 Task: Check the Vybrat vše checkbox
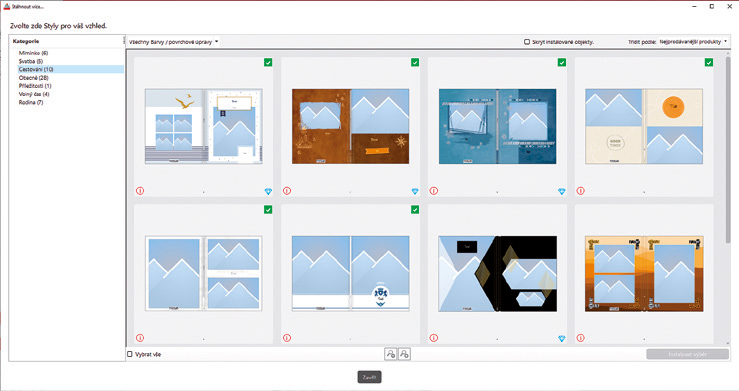(x=130, y=354)
